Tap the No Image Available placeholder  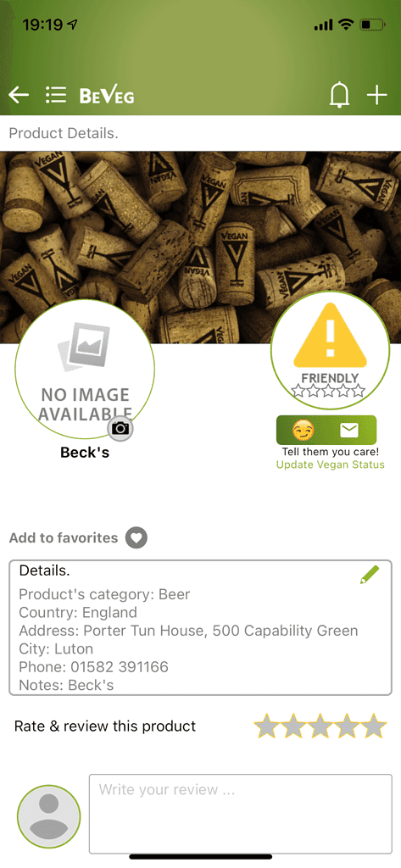tap(85, 370)
